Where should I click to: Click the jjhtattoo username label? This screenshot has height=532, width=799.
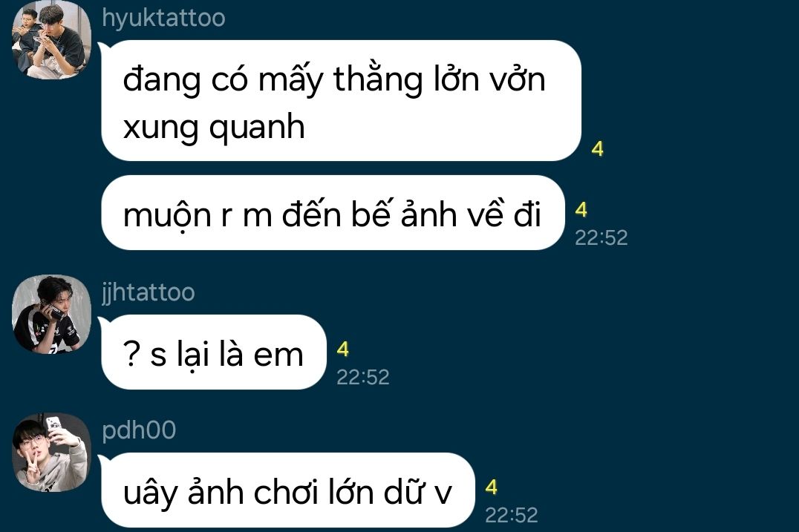(x=149, y=292)
